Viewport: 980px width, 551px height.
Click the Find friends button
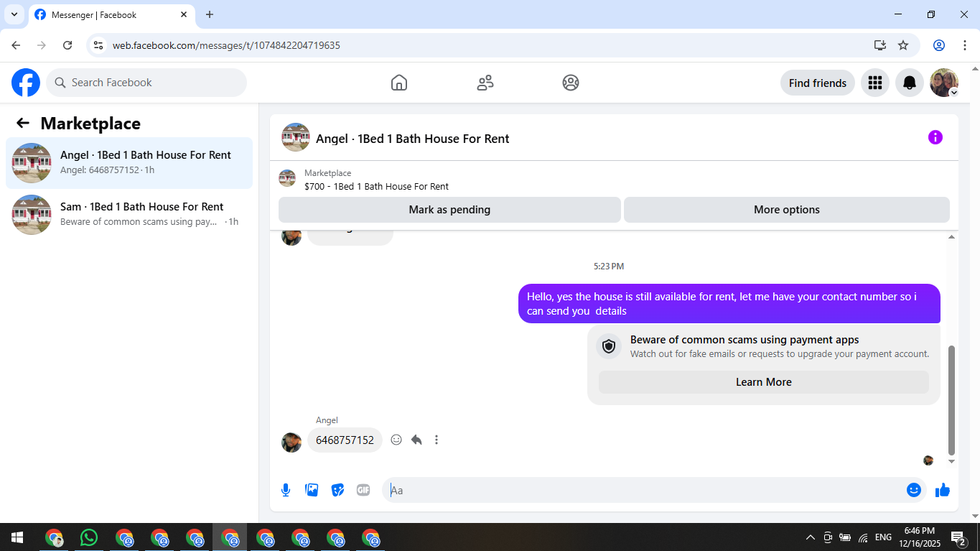(818, 83)
